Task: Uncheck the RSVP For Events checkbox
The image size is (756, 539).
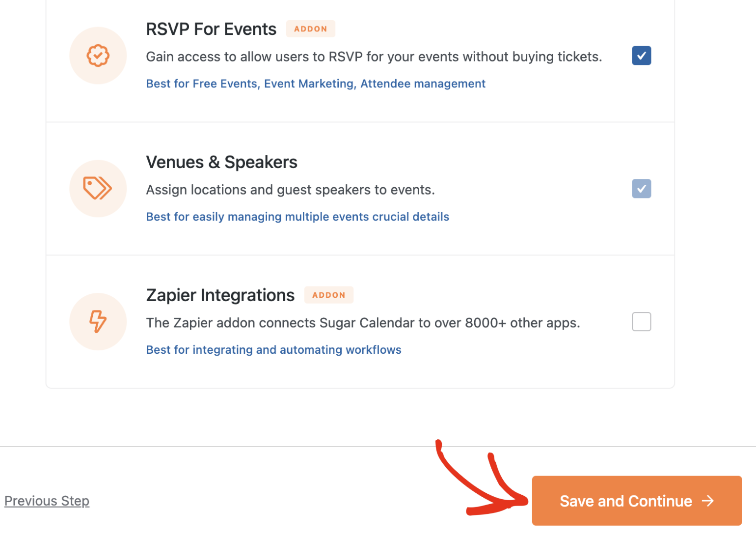Action: (x=642, y=56)
